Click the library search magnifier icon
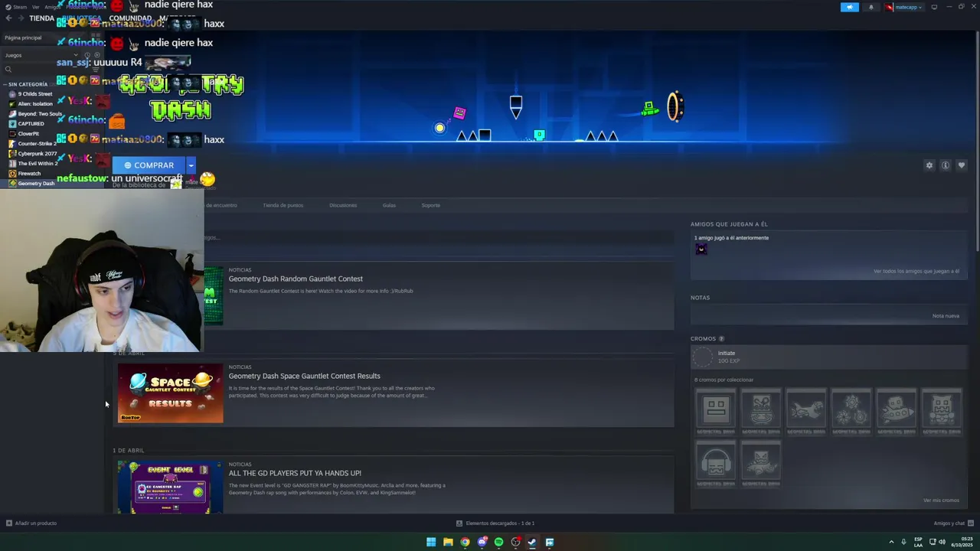Screen dimensions: 980x551 tap(8, 70)
